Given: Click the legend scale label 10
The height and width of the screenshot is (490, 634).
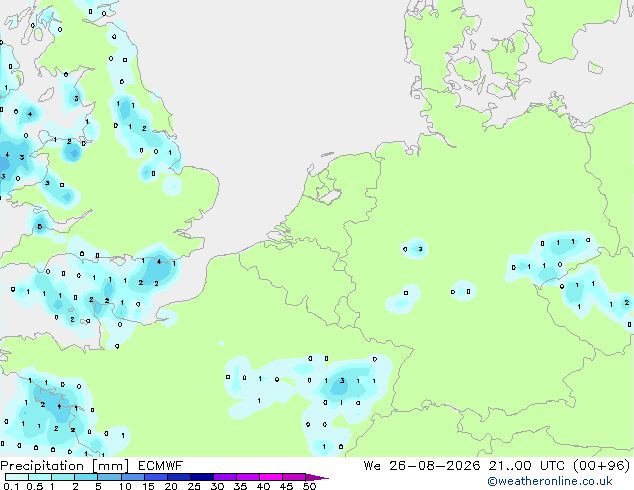Looking at the screenshot, I should click(x=125, y=486).
